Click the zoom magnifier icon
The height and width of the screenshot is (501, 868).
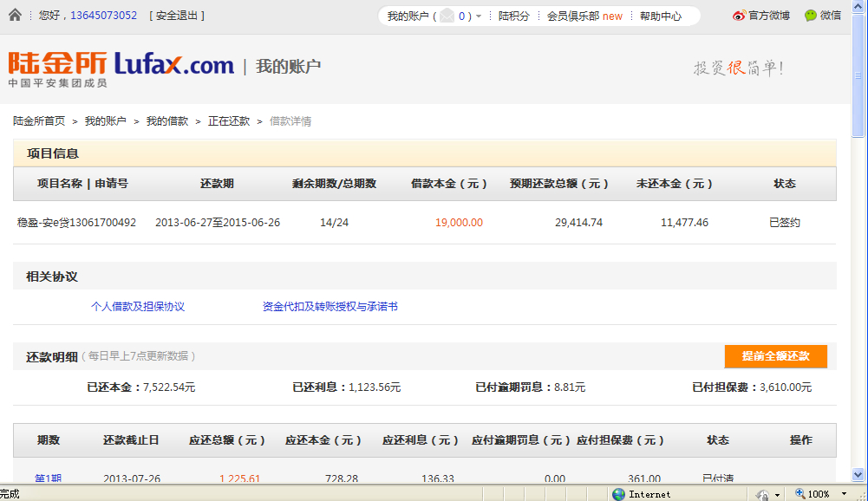[x=799, y=494]
